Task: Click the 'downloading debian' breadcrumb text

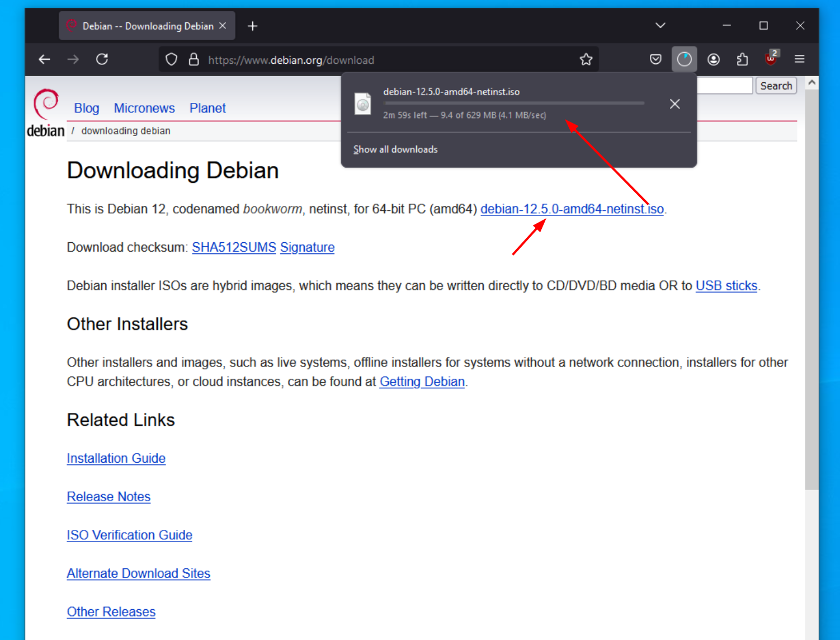Action: coord(126,131)
